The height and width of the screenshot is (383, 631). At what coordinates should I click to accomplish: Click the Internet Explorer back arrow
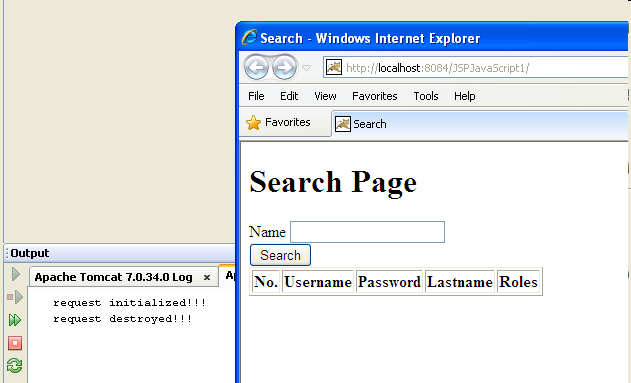click(x=256, y=67)
